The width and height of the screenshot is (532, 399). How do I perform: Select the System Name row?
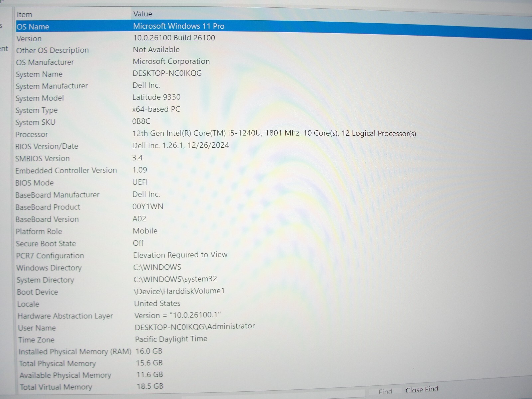[x=39, y=74]
